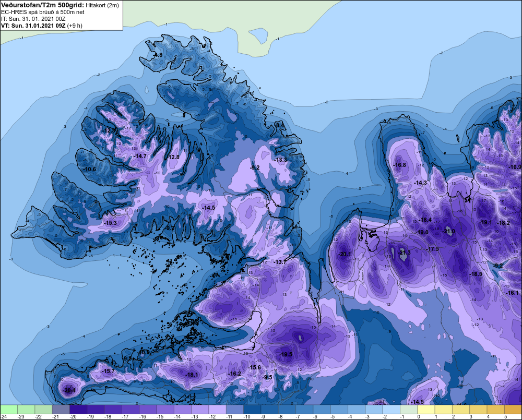Click the title 'Veðurstofan/T2m 500grid' in the header

coord(42,5)
